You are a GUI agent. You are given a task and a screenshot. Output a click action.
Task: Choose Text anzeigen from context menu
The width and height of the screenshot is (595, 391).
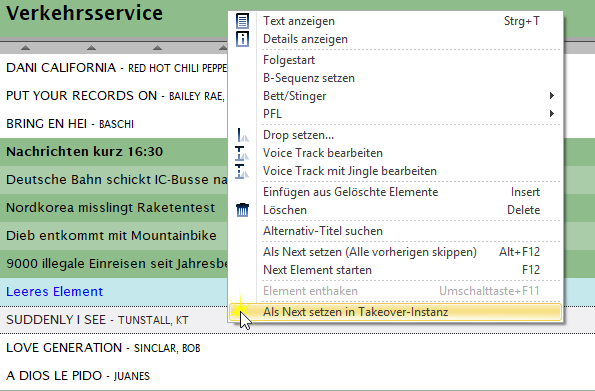pos(395,21)
